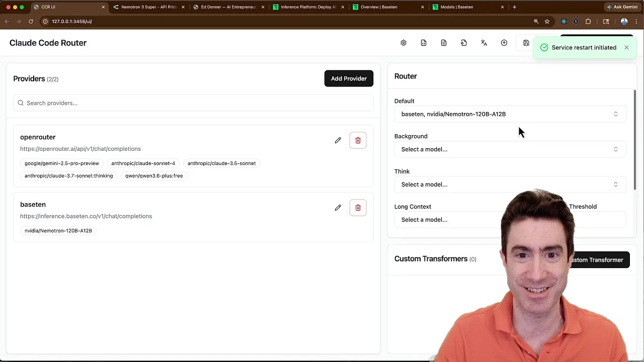Delete the baseten provider via trash icon
The height and width of the screenshot is (362, 644).
coord(358,208)
